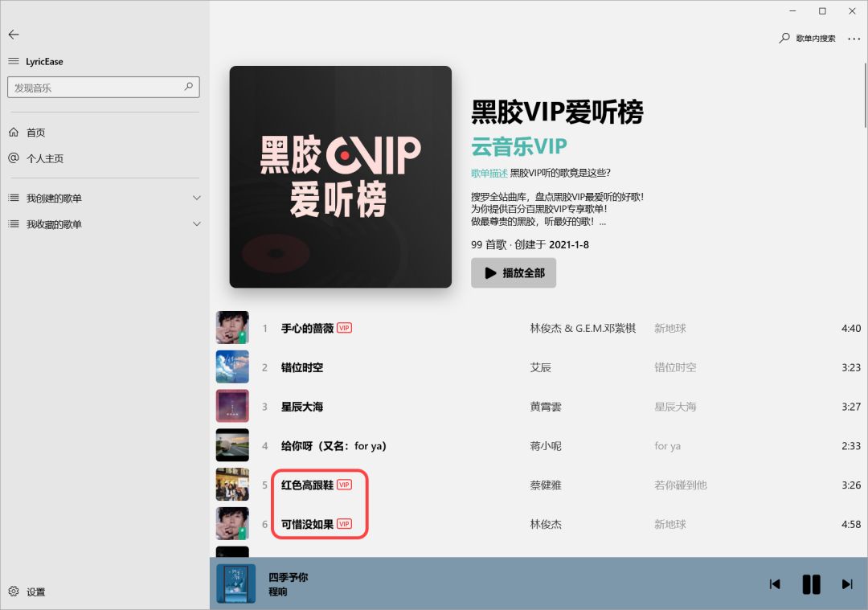Select song title 错位时空

302,367
